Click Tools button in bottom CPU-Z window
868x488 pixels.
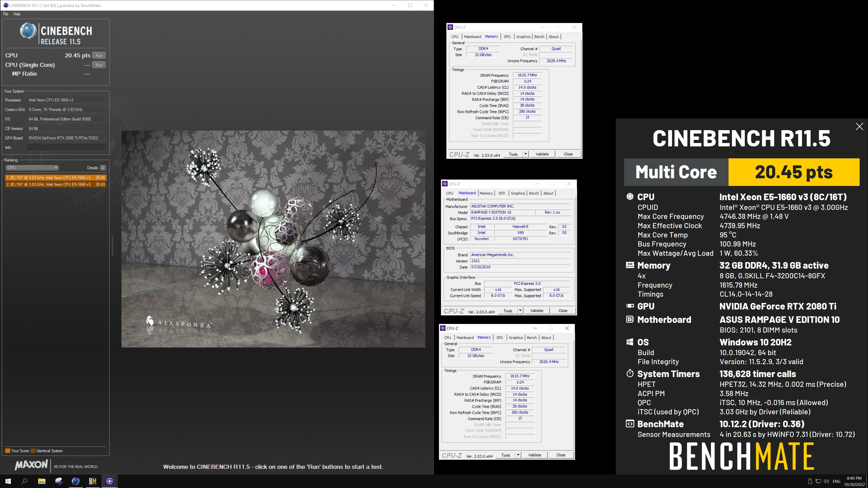coord(506,455)
